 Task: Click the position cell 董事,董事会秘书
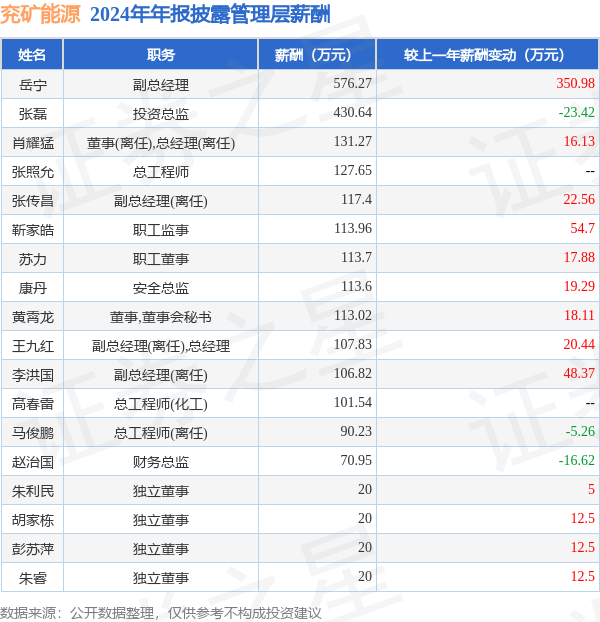click(161, 317)
